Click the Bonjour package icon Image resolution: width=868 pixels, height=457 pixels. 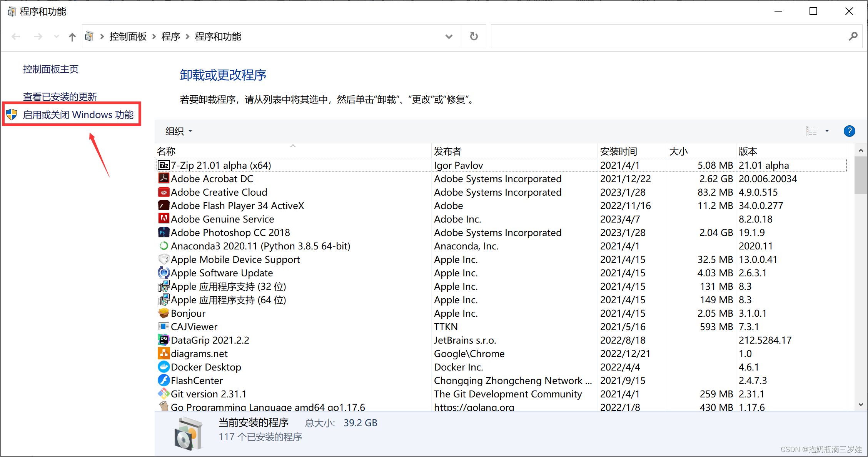(164, 313)
